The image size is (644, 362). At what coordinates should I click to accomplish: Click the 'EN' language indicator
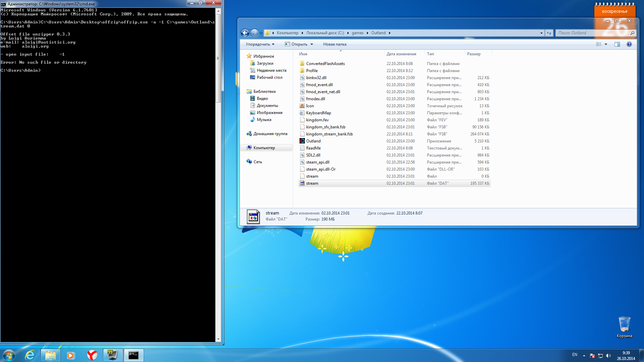click(x=575, y=355)
